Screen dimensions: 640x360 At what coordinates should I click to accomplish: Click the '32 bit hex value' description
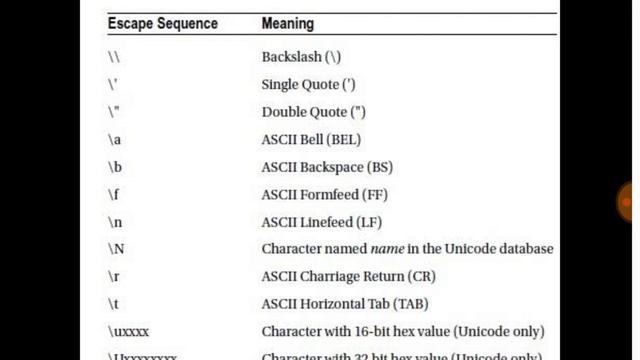(402, 356)
